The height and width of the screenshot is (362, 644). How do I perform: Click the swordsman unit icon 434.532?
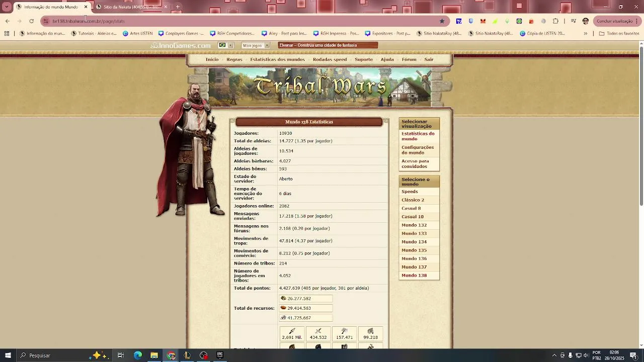pyautogui.click(x=318, y=331)
